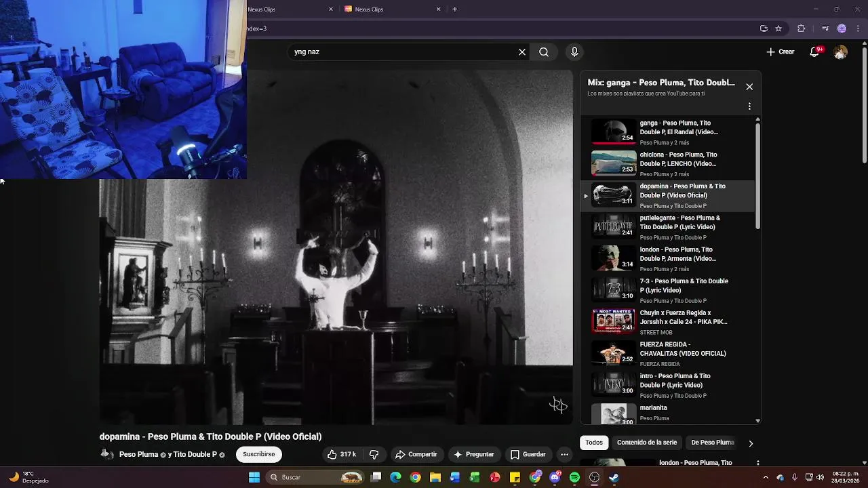Select the Todos chip
This screenshot has height=488, width=868.
[594, 443]
